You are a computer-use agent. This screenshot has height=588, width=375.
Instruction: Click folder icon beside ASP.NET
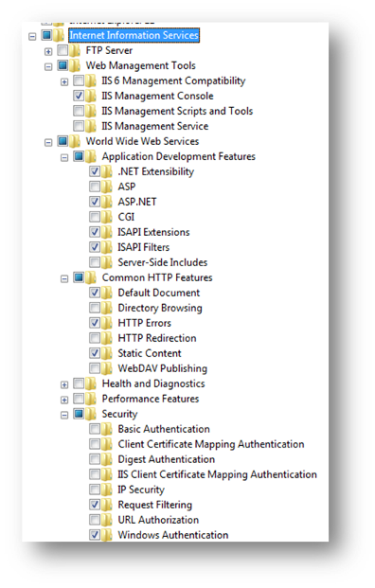107,202
